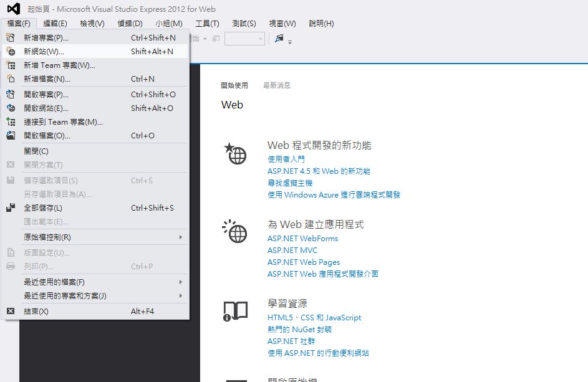This screenshot has width=588, height=382.
Task: Select 結束(X) to exit
Action: (x=95, y=311)
